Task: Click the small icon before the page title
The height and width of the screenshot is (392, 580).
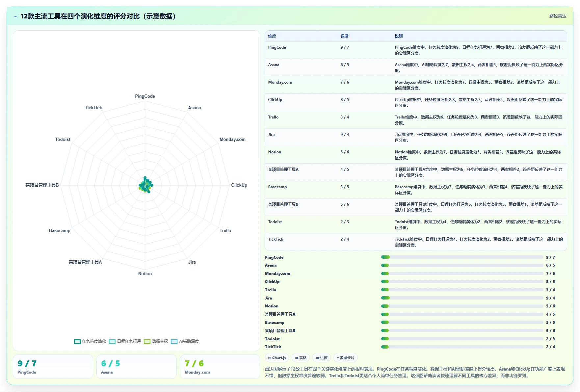Action: [15, 16]
